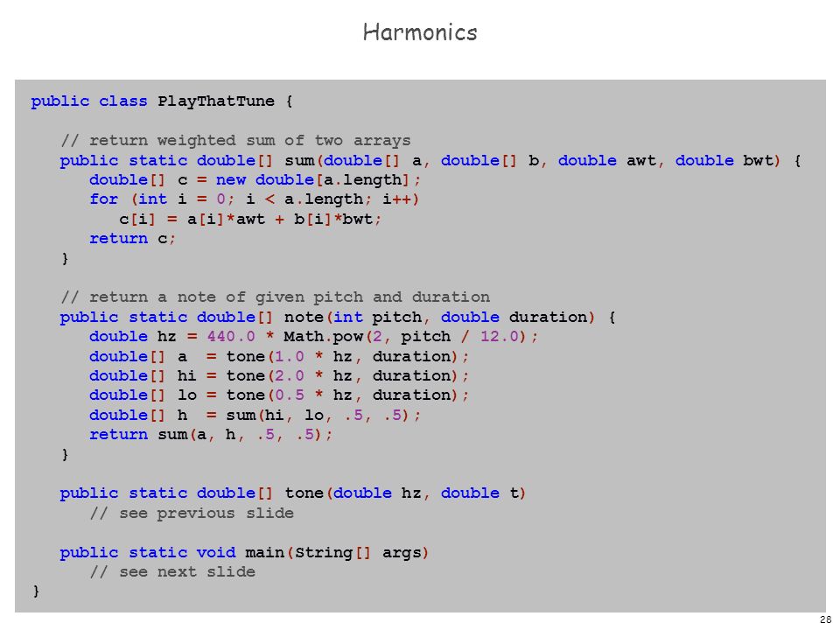Click the slide number "28"
This screenshot has width=840, height=630.
click(x=825, y=619)
